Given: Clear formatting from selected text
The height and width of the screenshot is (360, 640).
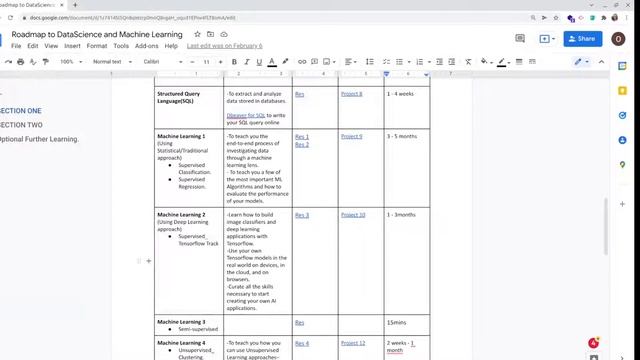Looking at the screenshot, I should click(x=468, y=62).
